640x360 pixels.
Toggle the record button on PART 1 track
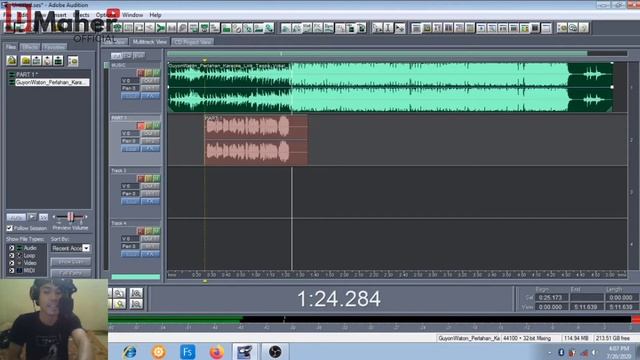click(x=140, y=126)
